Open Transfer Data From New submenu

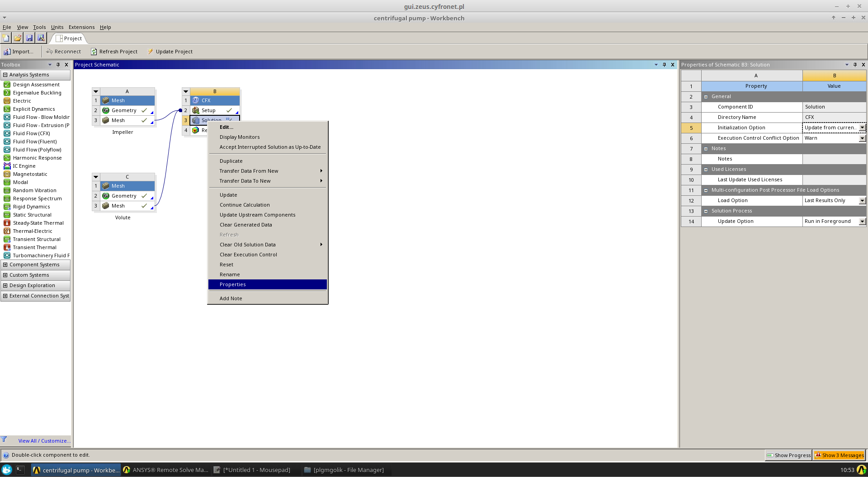point(268,171)
